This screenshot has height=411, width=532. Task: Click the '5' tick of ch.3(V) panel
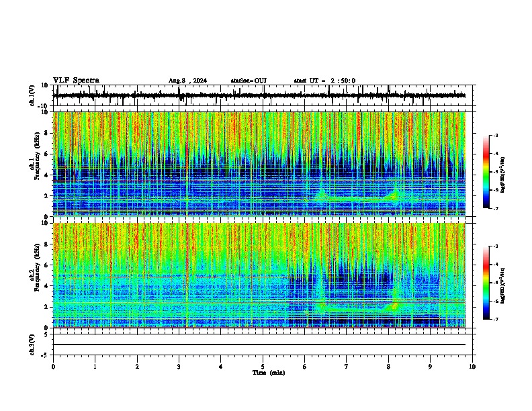point(47,334)
